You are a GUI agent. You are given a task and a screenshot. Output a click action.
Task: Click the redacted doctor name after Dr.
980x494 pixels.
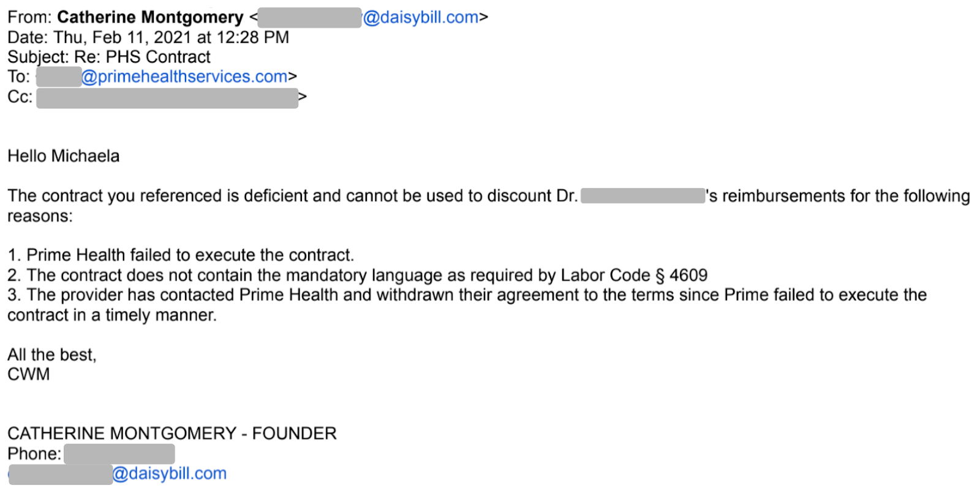tap(643, 196)
